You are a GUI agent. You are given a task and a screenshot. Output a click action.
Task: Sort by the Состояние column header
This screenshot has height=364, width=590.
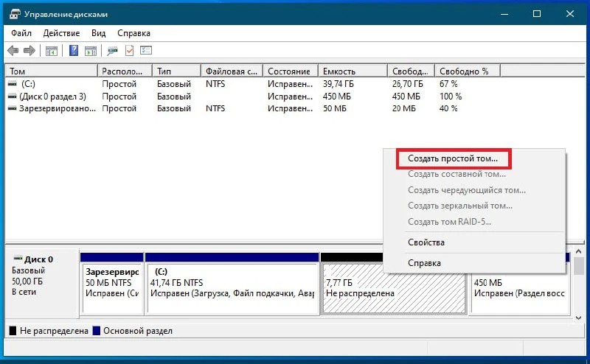pyautogui.click(x=291, y=71)
